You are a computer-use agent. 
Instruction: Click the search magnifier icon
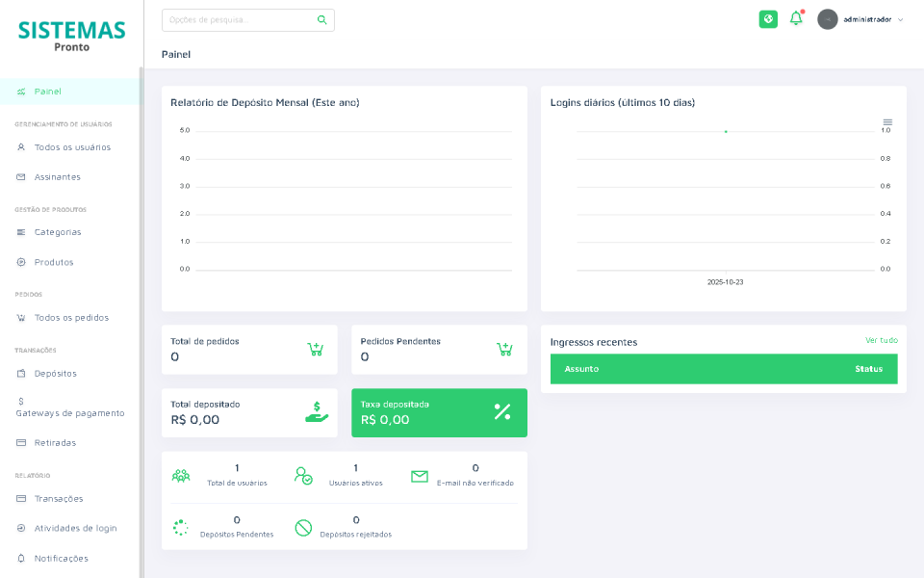point(321,19)
